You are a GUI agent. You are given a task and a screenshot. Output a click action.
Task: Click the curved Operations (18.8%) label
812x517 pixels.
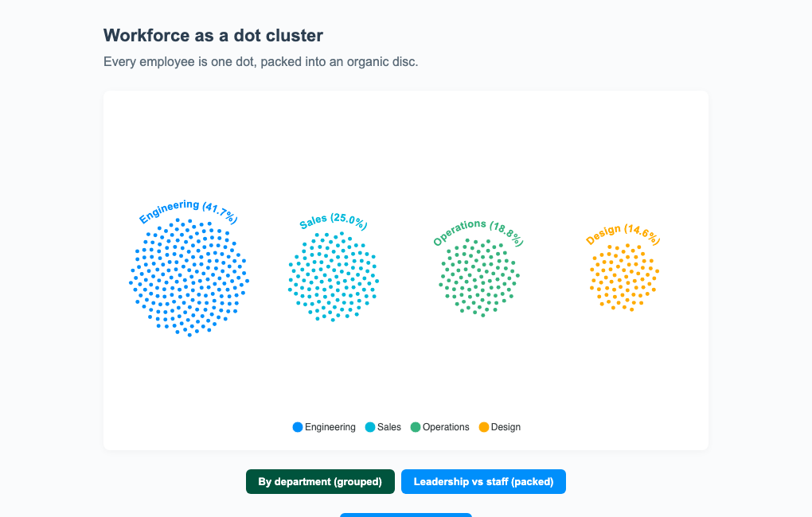(x=478, y=232)
